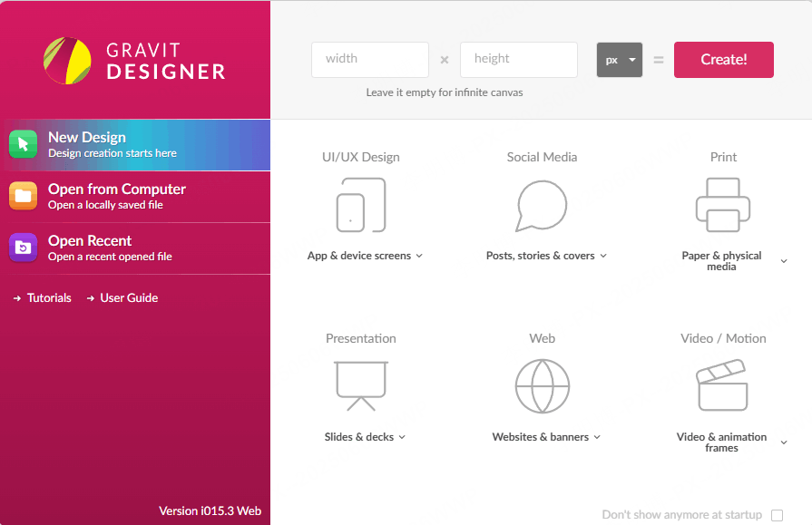Click the Web heading
812x525 pixels.
pyautogui.click(x=543, y=338)
